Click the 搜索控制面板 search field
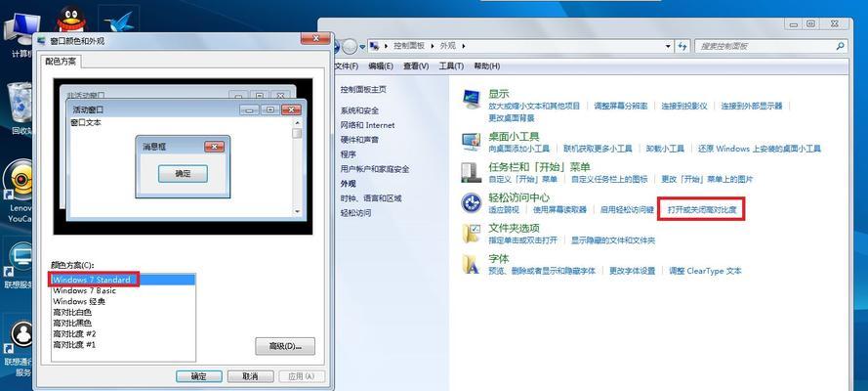The width and height of the screenshot is (868, 391). click(770, 47)
